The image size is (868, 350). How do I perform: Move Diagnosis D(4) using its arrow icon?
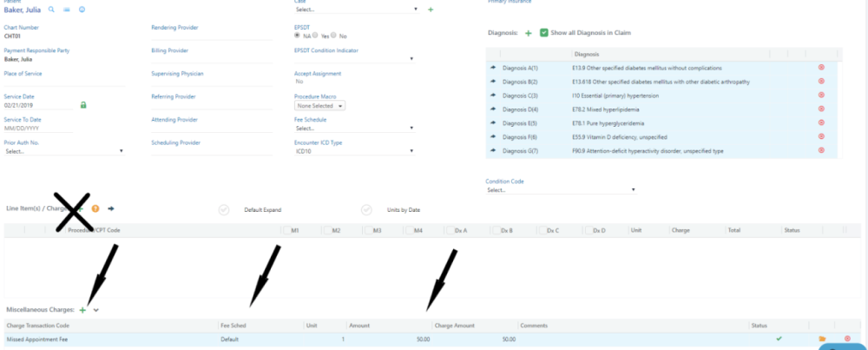click(x=493, y=109)
